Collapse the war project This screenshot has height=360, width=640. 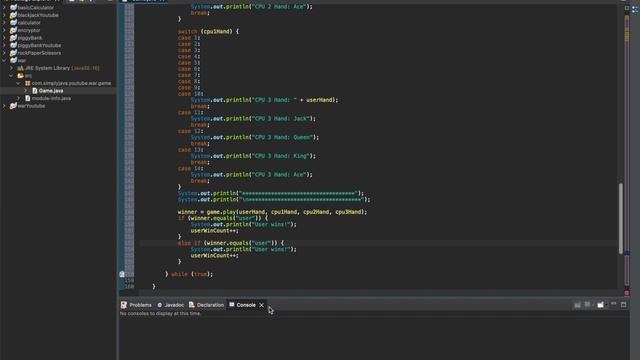[x=4, y=60]
